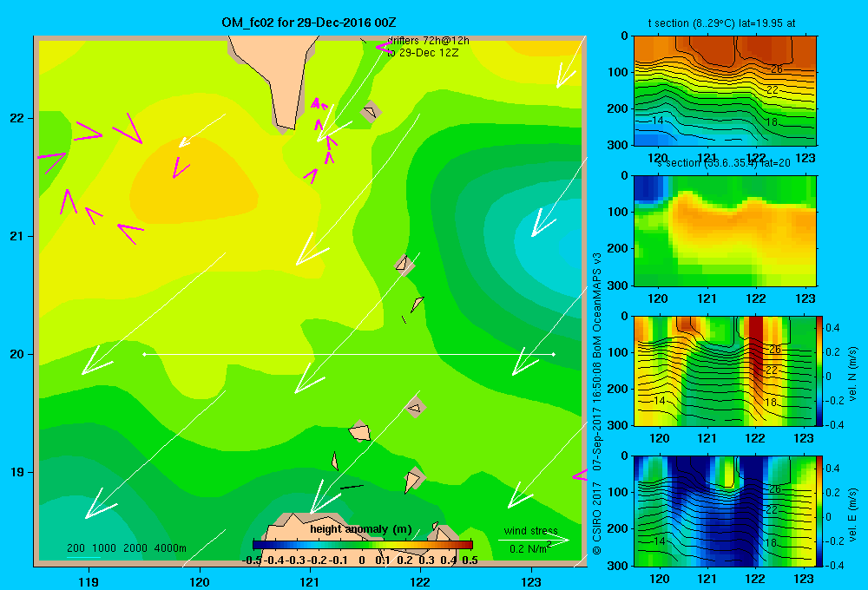Click the wind stress reference arrow in legend

point(534,540)
